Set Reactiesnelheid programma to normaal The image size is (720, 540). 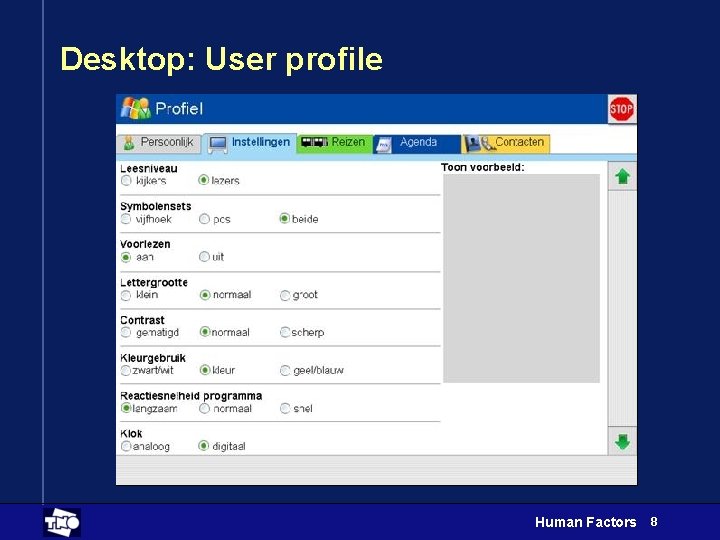pos(204,408)
